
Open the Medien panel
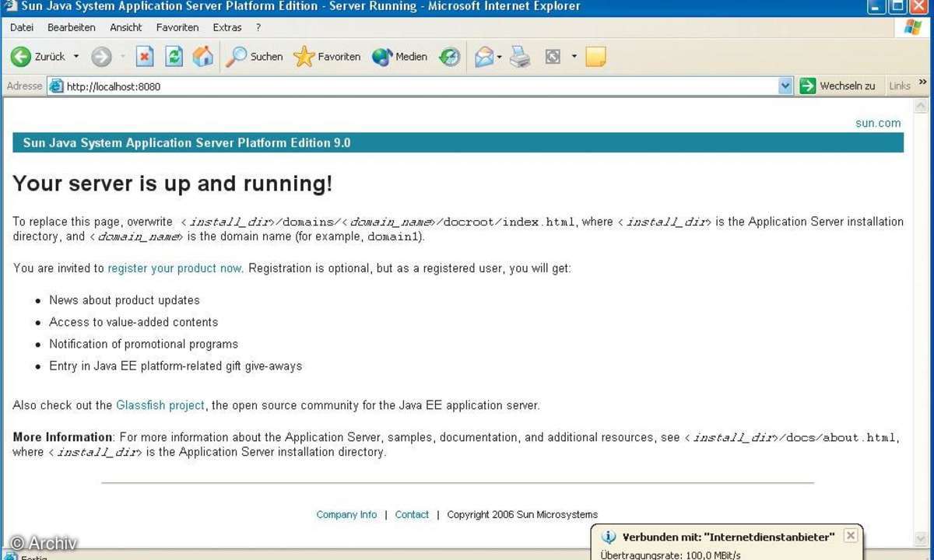click(399, 57)
